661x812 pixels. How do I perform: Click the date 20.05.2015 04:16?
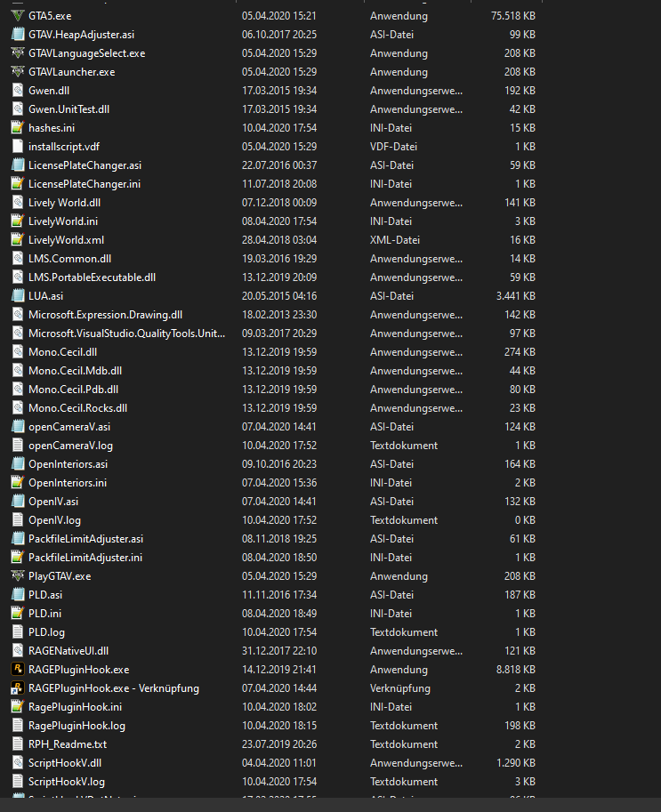[279, 295]
